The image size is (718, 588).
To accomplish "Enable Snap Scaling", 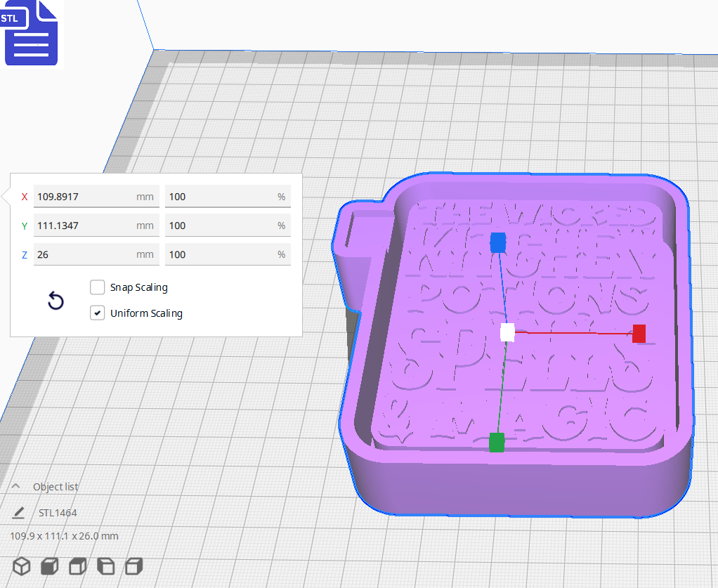I will (97, 287).
